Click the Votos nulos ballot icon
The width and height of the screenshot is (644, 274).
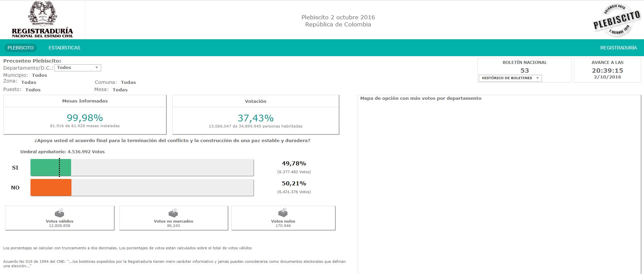point(283,212)
